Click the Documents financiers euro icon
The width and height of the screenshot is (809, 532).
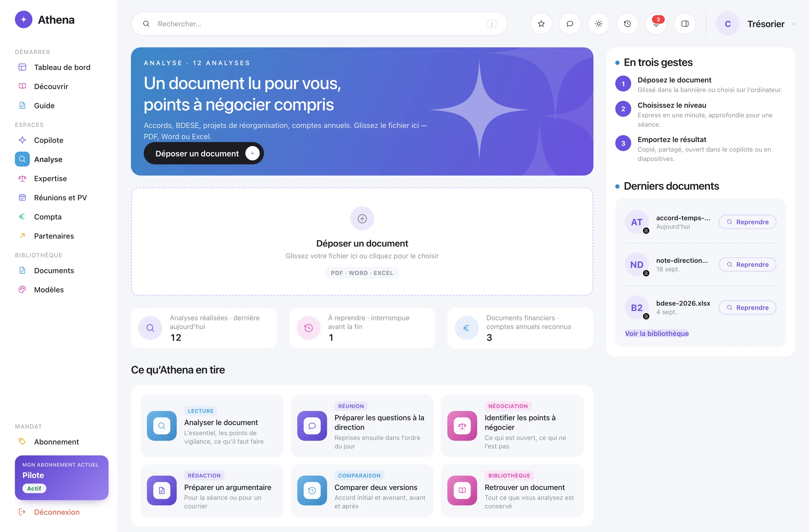466,328
